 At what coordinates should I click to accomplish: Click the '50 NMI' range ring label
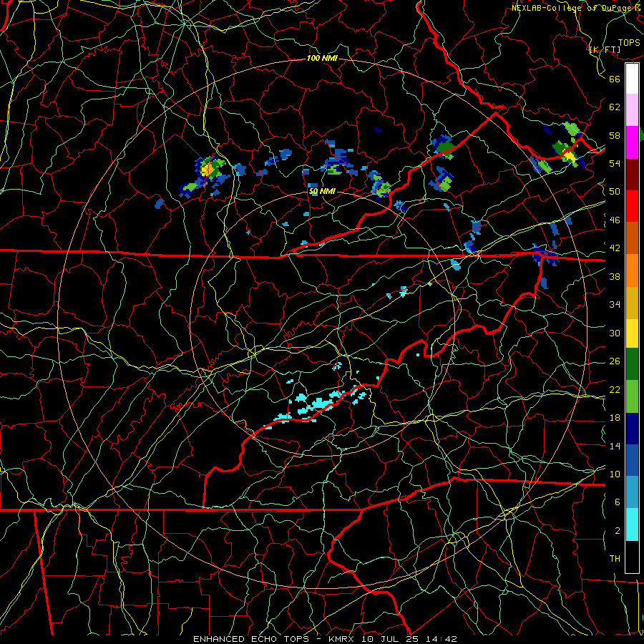(322, 191)
